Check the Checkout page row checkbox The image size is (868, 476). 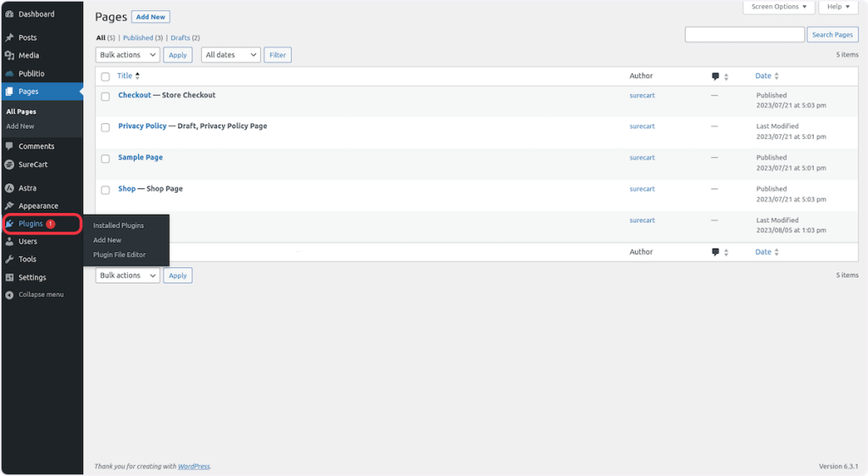click(x=106, y=96)
